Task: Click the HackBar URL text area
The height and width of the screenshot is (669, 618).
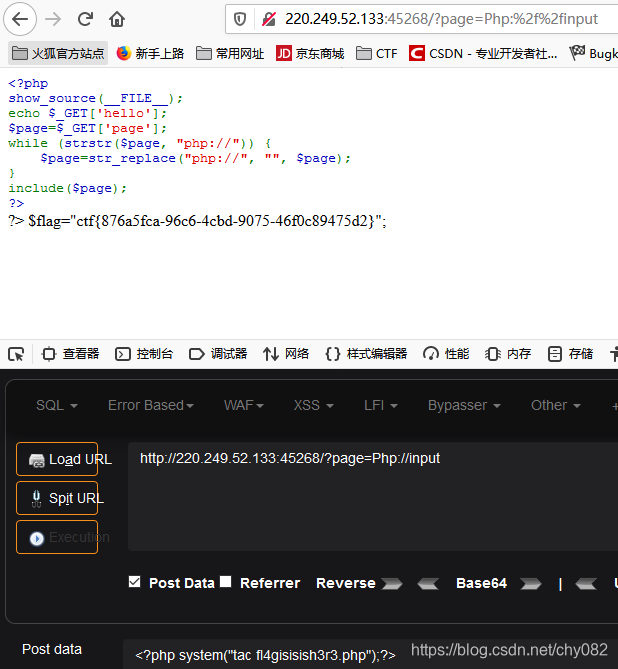Action: tap(373, 497)
